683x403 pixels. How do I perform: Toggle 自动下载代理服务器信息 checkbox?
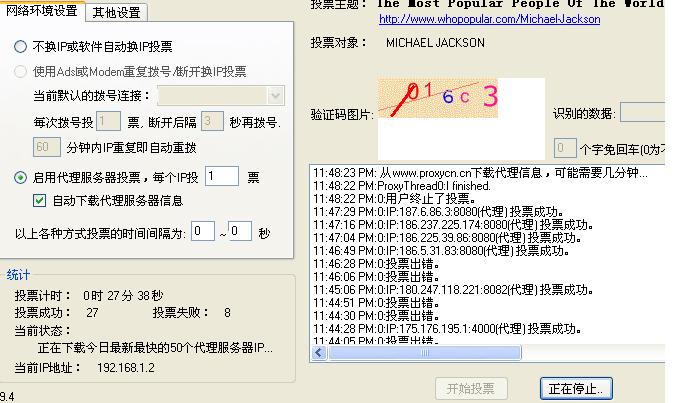click(x=40, y=200)
